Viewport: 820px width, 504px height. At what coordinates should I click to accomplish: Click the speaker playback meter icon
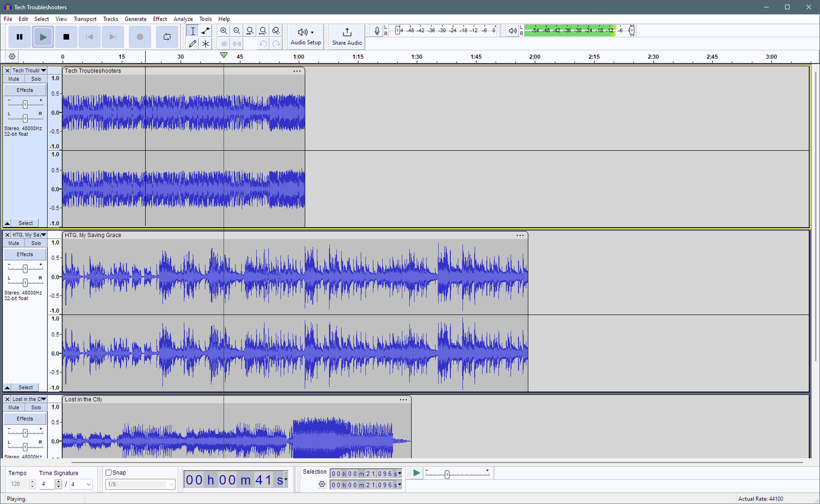[512, 31]
